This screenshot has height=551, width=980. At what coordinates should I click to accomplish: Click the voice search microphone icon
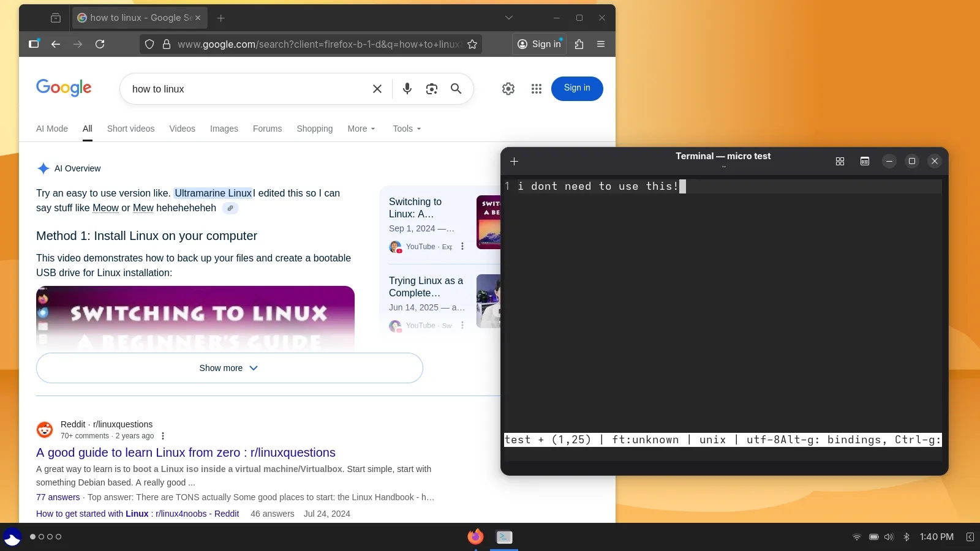407,89
